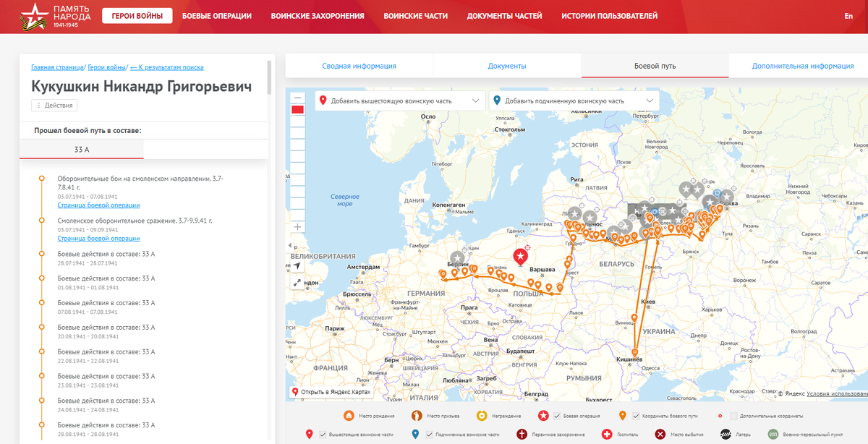The width and height of the screenshot is (868, 444).
Task: Click the orange pin Координаты боевого пути icon
Action: coord(623,416)
